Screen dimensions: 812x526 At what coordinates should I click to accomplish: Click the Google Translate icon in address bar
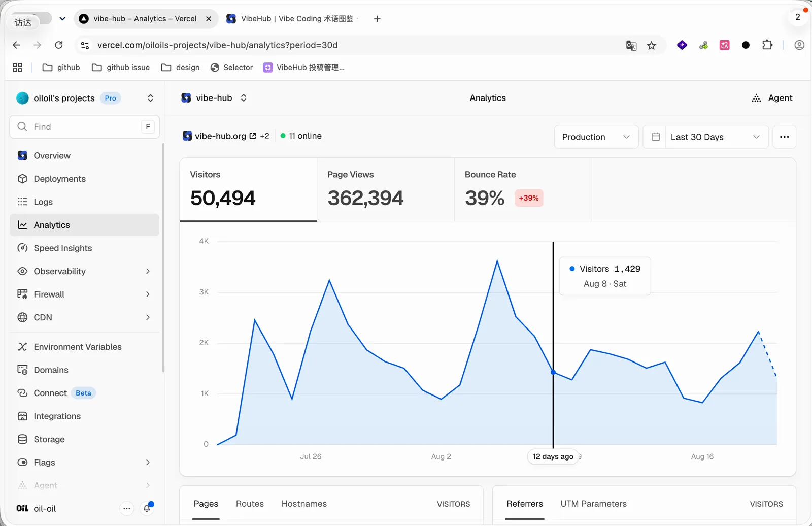[x=631, y=46]
